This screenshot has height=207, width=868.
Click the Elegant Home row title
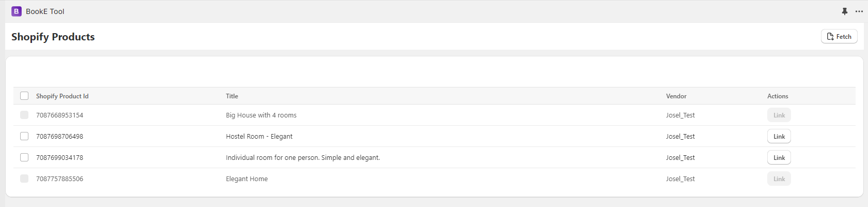coord(246,179)
